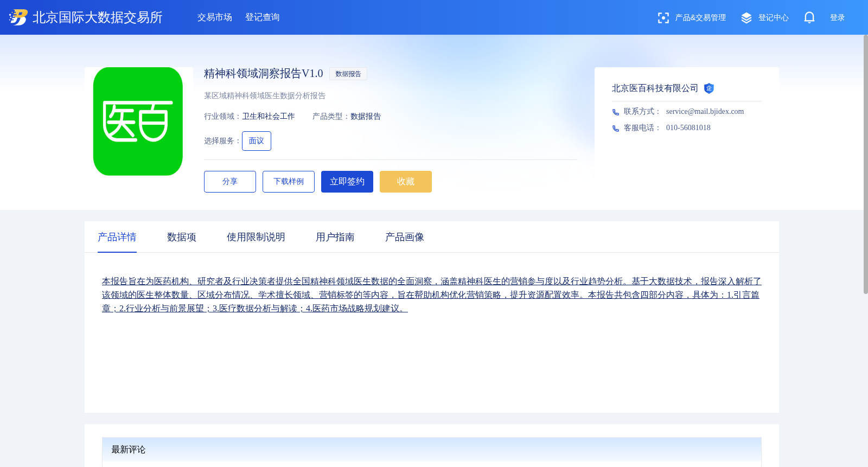Switch to the 用户指南 tab
Viewport: 868px width, 467px height.
tap(335, 237)
